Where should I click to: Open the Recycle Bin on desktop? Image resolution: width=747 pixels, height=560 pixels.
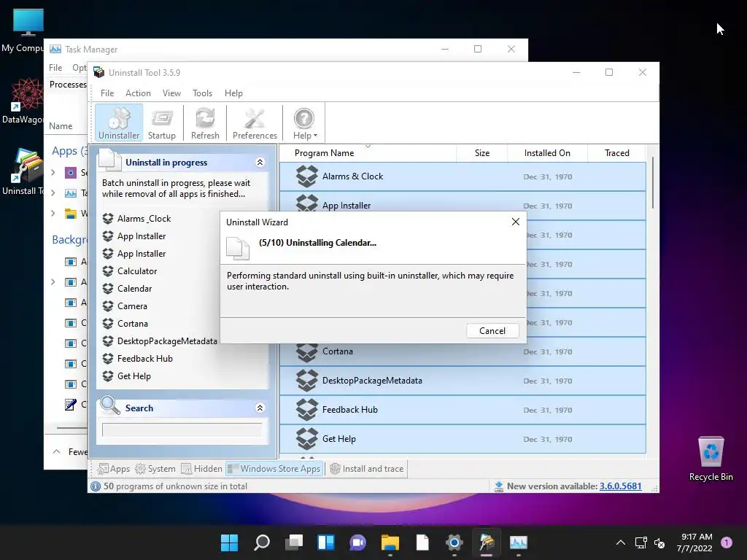coord(711,459)
